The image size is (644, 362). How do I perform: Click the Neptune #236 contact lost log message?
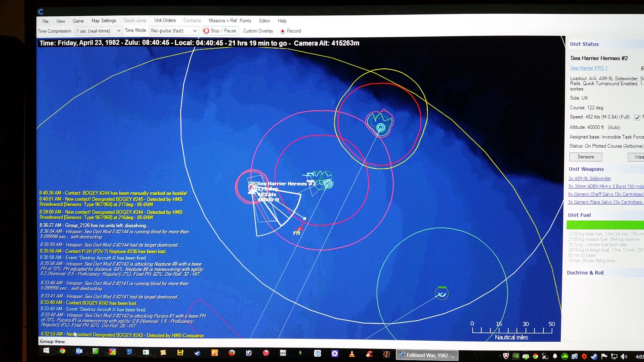pos(103,251)
